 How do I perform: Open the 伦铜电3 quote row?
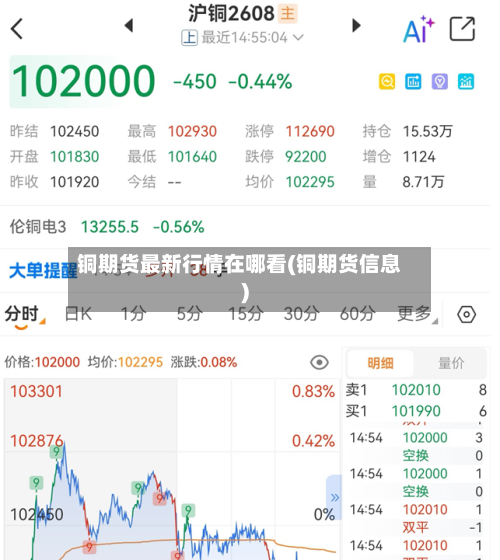click(245, 227)
